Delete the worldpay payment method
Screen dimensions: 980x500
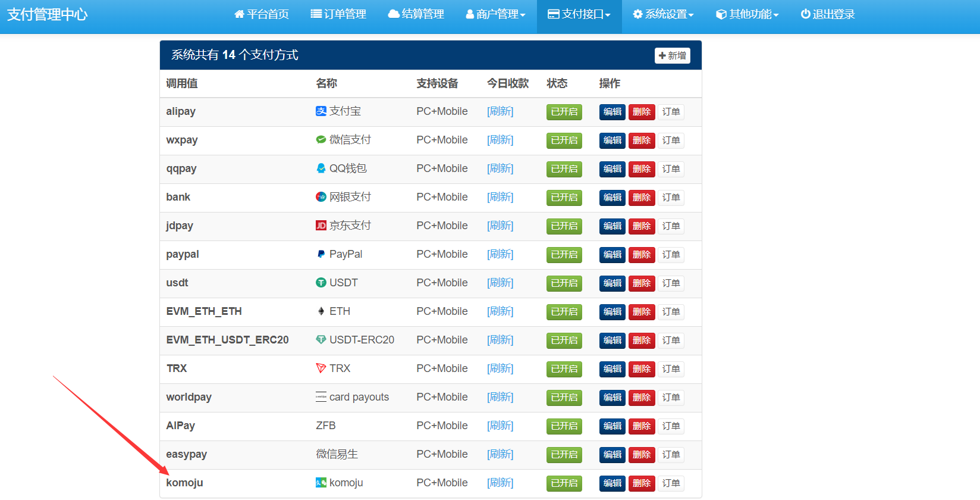pyautogui.click(x=642, y=398)
